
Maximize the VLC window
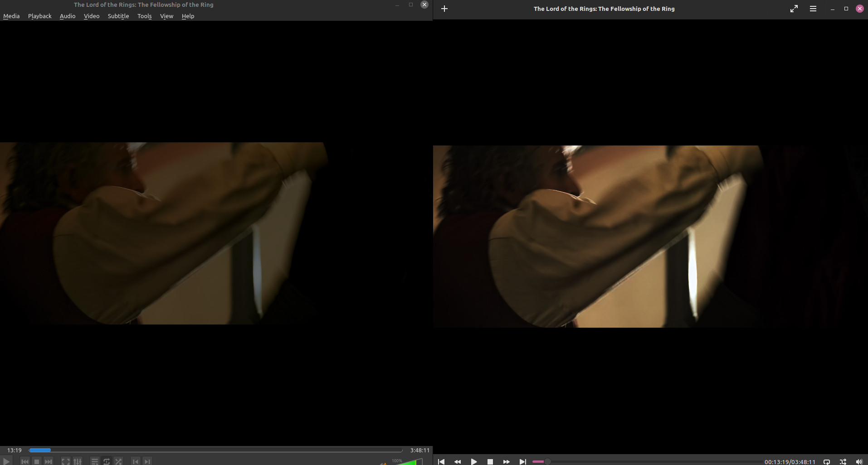[x=411, y=5]
